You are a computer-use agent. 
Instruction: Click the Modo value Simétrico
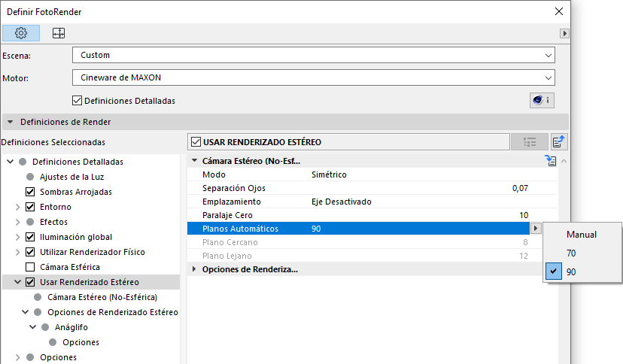[x=329, y=174]
